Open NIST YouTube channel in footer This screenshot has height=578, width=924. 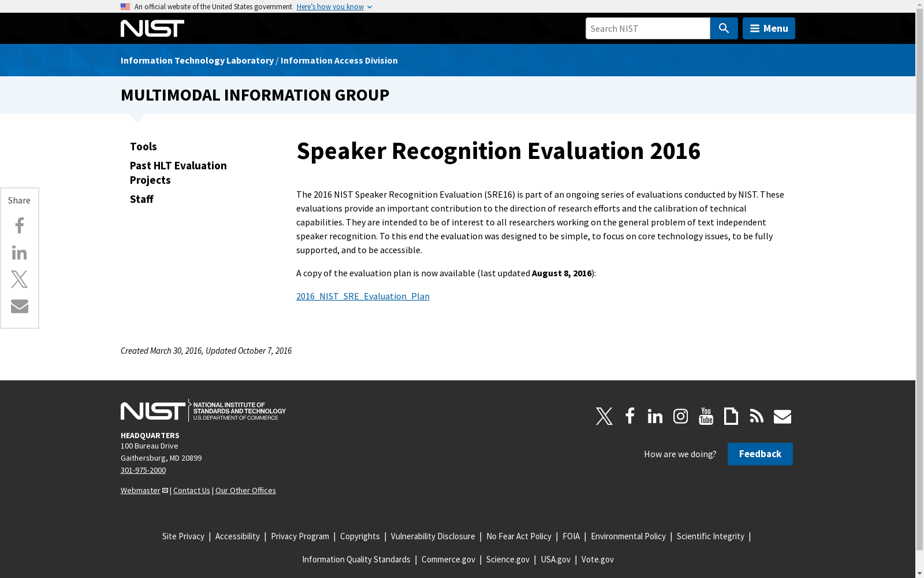[706, 416]
